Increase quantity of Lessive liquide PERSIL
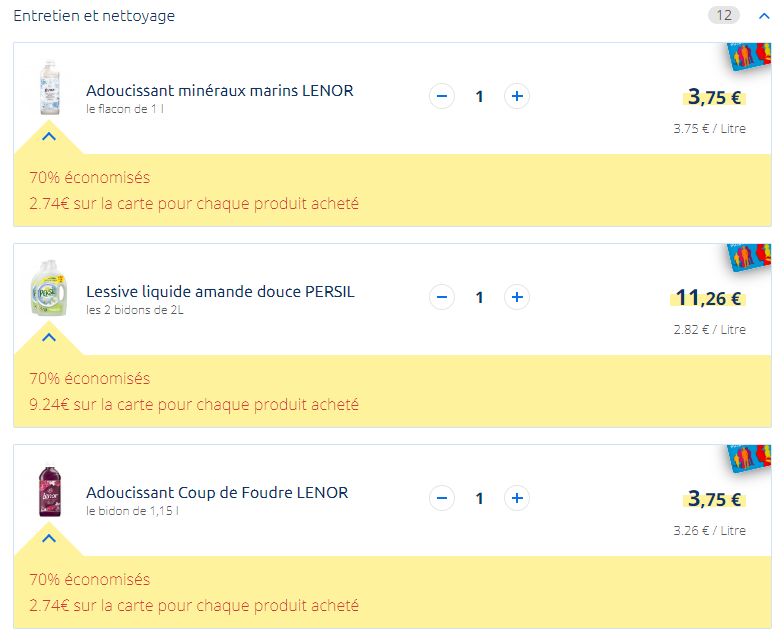The image size is (782, 640). click(517, 297)
